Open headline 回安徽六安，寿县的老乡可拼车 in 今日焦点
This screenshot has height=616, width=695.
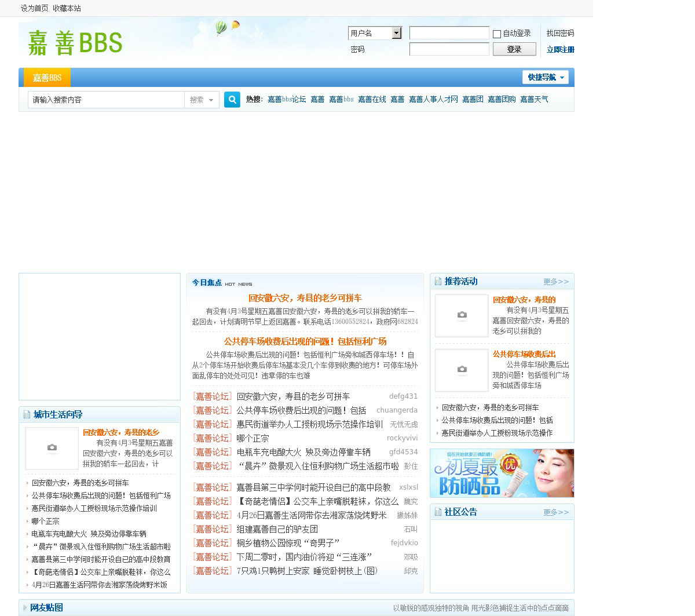coord(305,298)
